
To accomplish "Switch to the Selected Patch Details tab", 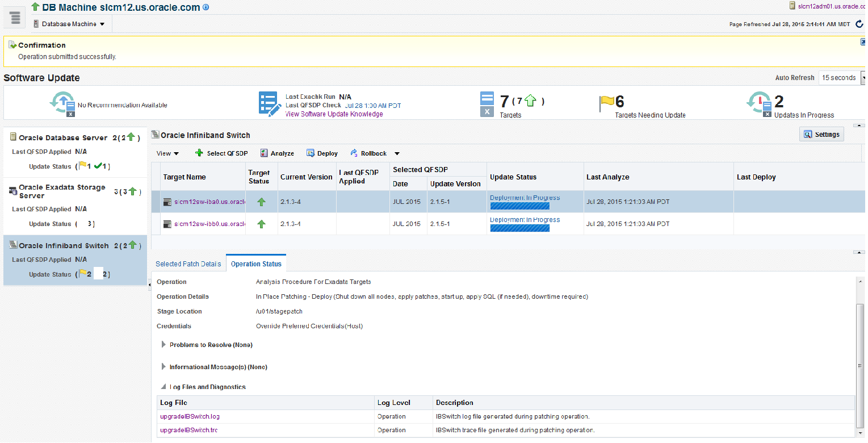I will (188, 264).
